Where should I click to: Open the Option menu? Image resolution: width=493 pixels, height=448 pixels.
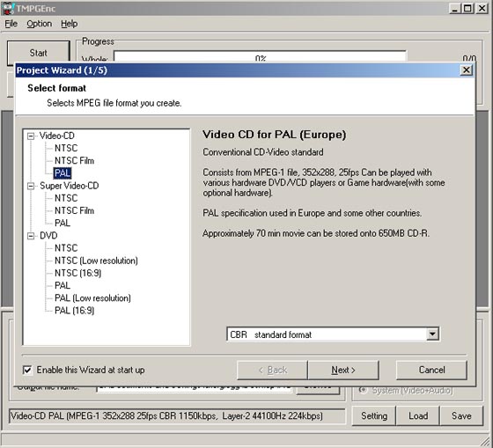pos(40,24)
